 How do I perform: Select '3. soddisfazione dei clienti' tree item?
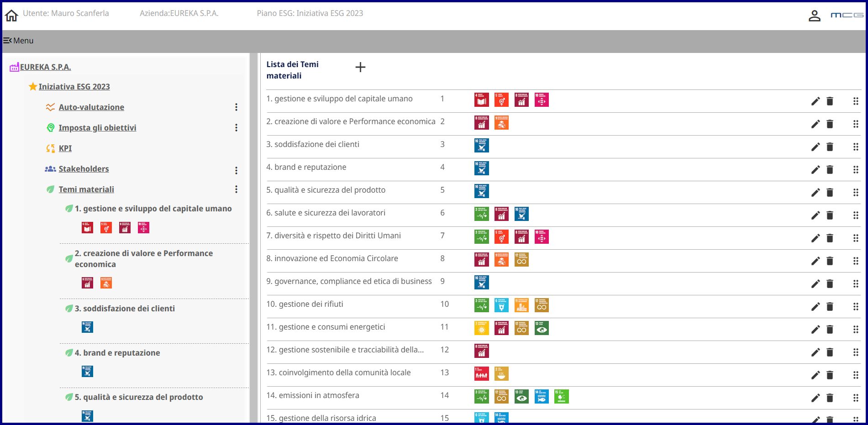coord(124,309)
